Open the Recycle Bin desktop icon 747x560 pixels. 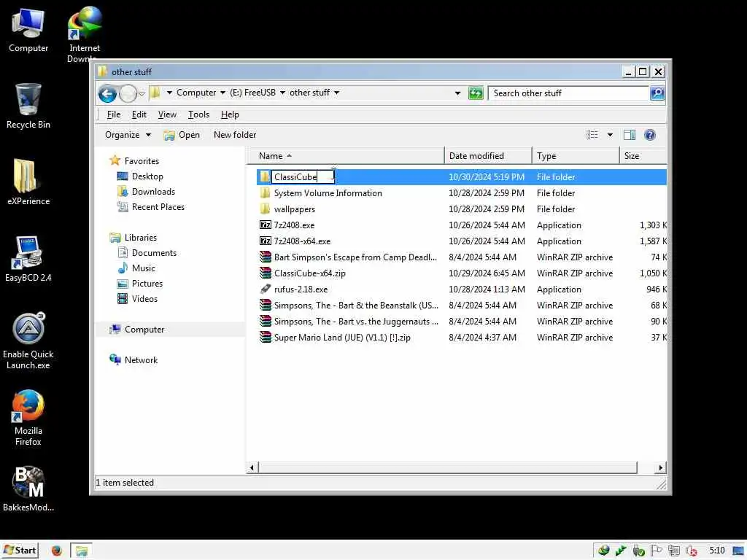pyautogui.click(x=28, y=106)
